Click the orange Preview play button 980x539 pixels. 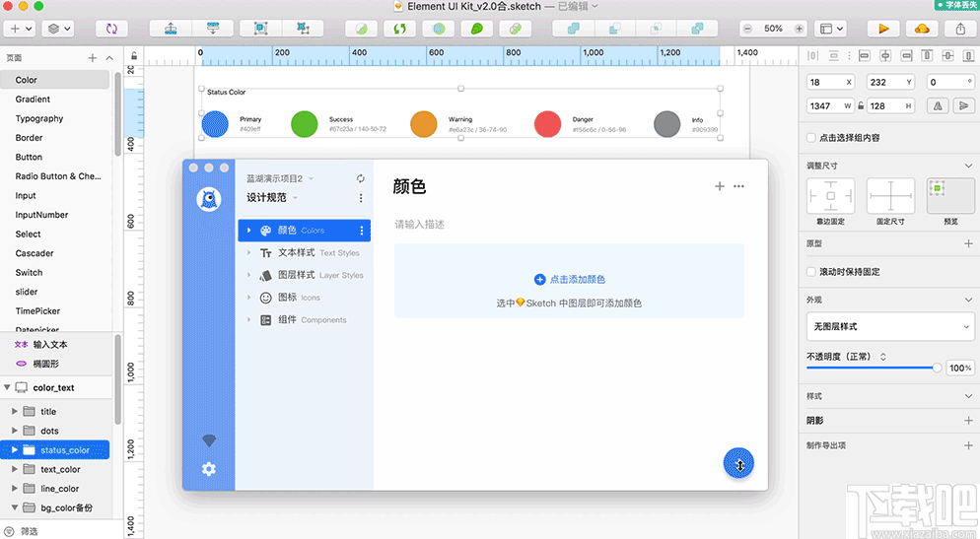pyautogui.click(x=883, y=29)
